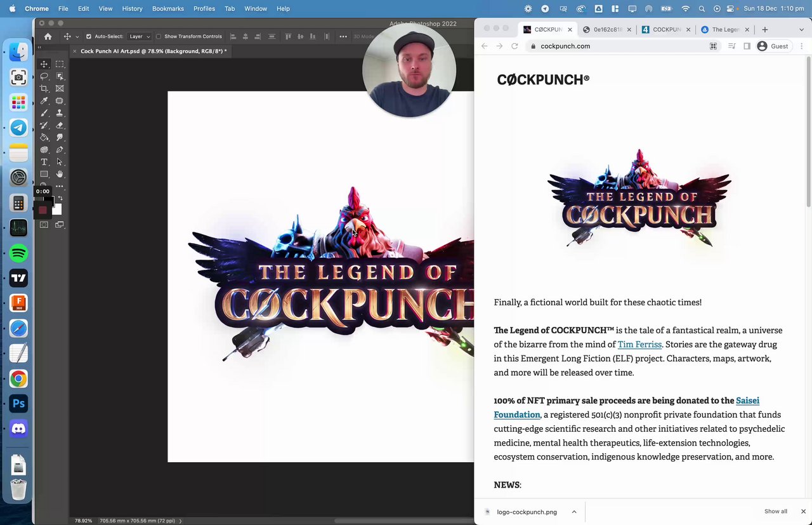Open the Auto-Select Layer dropdown

click(139, 37)
